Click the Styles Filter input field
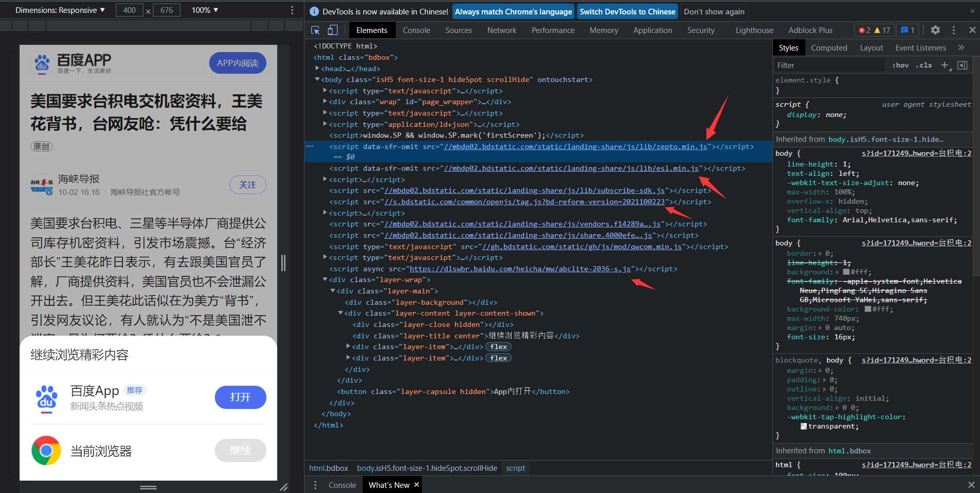This screenshot has height=493, width=980. [830, 65]
